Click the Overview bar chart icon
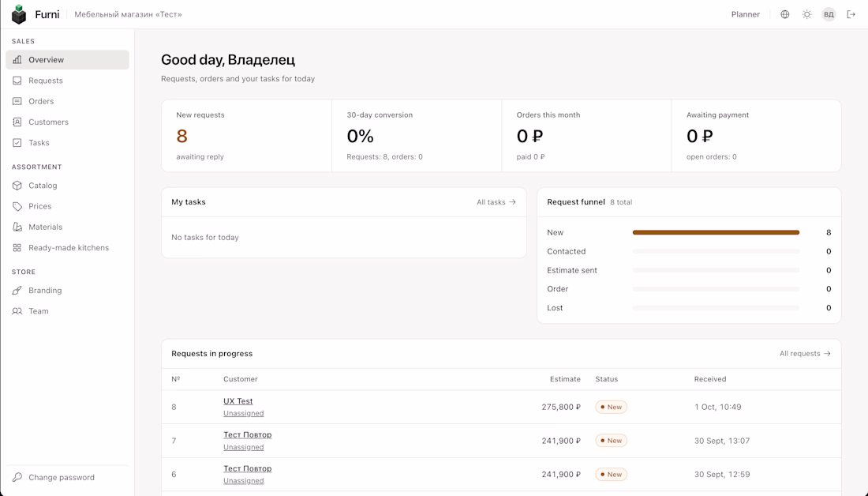 [17, 60]
